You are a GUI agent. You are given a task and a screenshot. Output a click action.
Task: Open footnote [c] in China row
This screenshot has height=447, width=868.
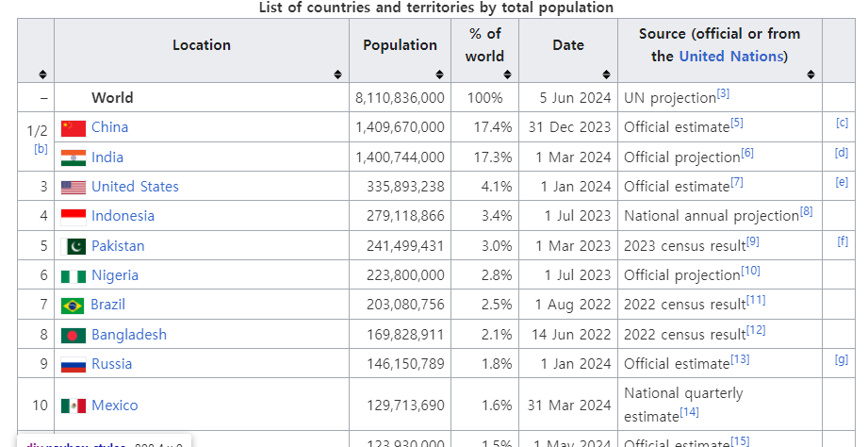(x=842, y=123)
